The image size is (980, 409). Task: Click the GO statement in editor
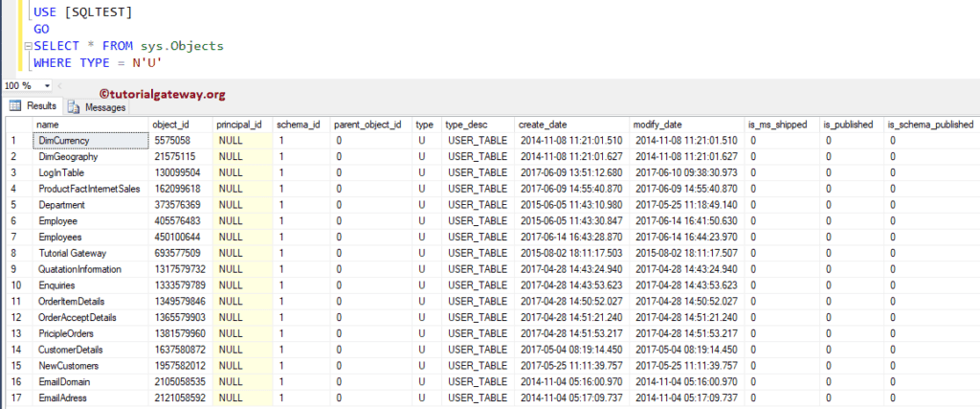point(42,29)
